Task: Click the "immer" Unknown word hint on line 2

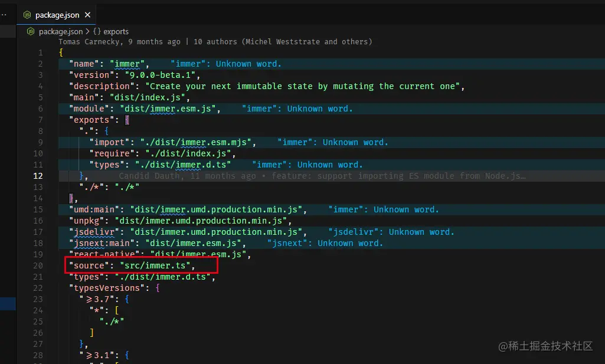Action: click(x=226, y=64)
